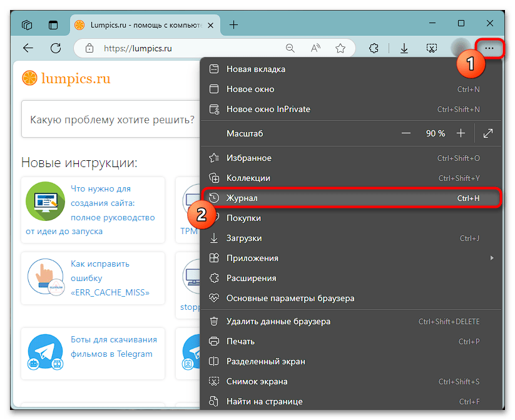
Task: Open Downloads from the toolbar icon
Action: click(404, 48)
